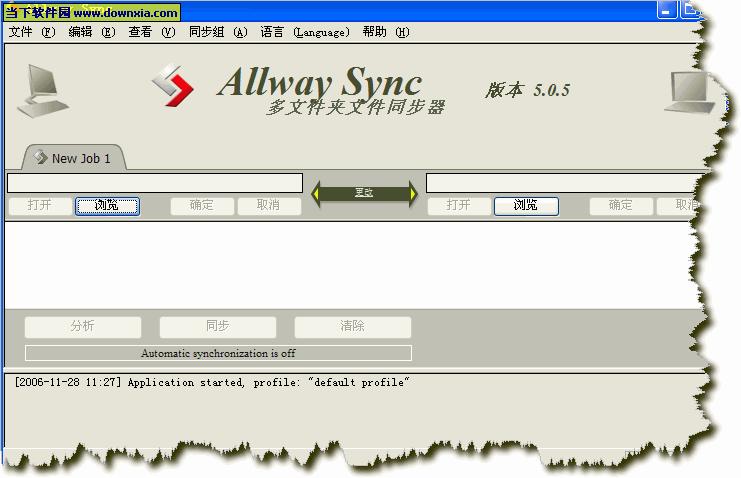Image resolution: width=741 pixels, height=478 pixels.
Task: Click the 更改 link on direction arrow
Action: click(364, 192)
